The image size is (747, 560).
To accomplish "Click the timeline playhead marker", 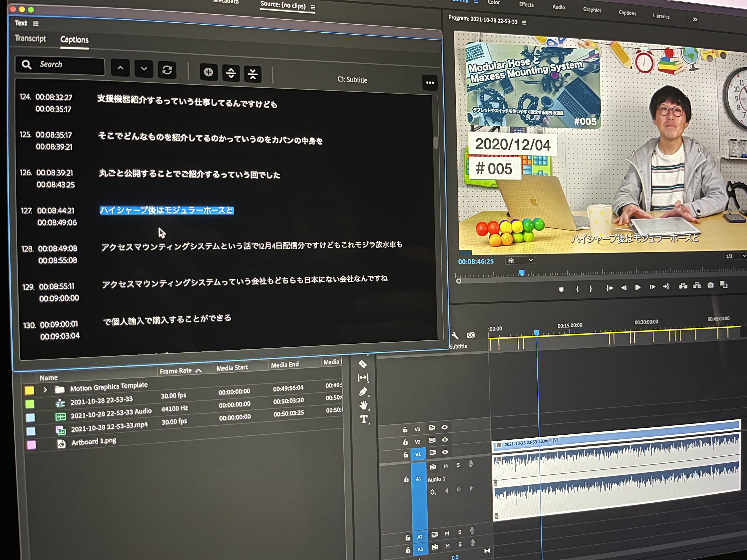I will 536,333.
